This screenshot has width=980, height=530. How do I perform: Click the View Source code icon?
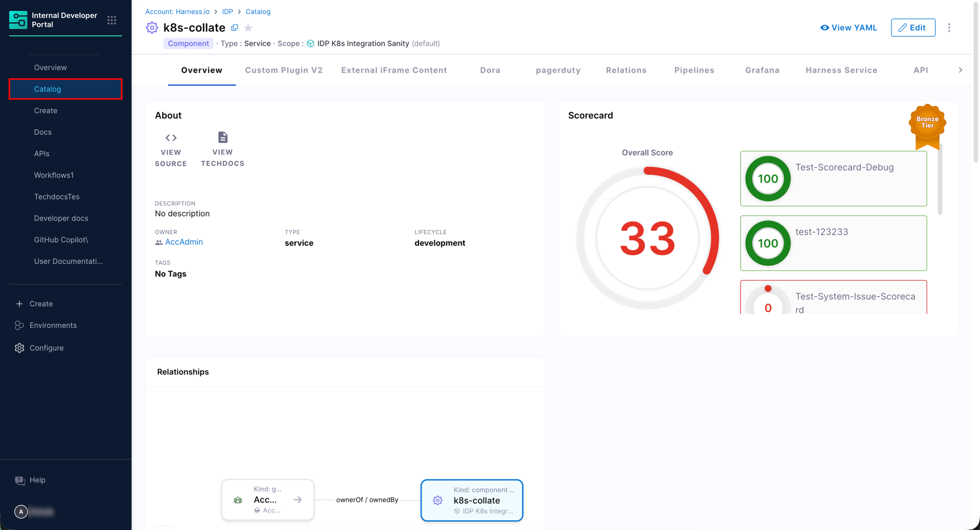click(171, 138)
